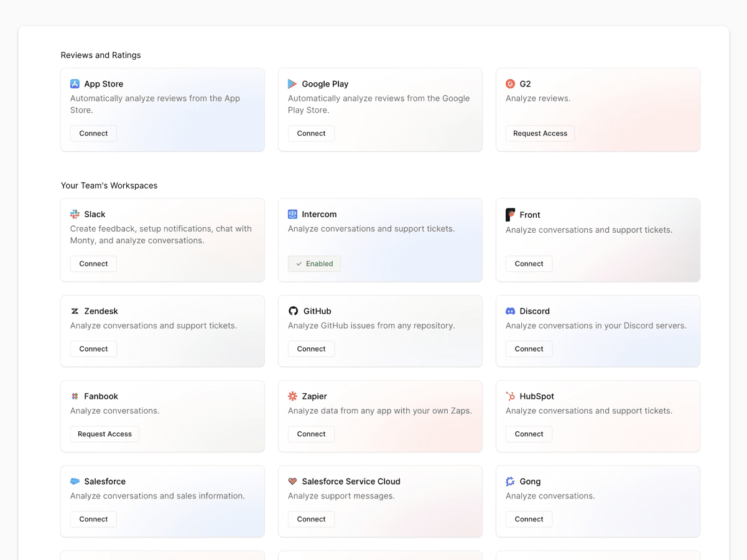Connect Salesforce Service Cloud

(311, 520)
